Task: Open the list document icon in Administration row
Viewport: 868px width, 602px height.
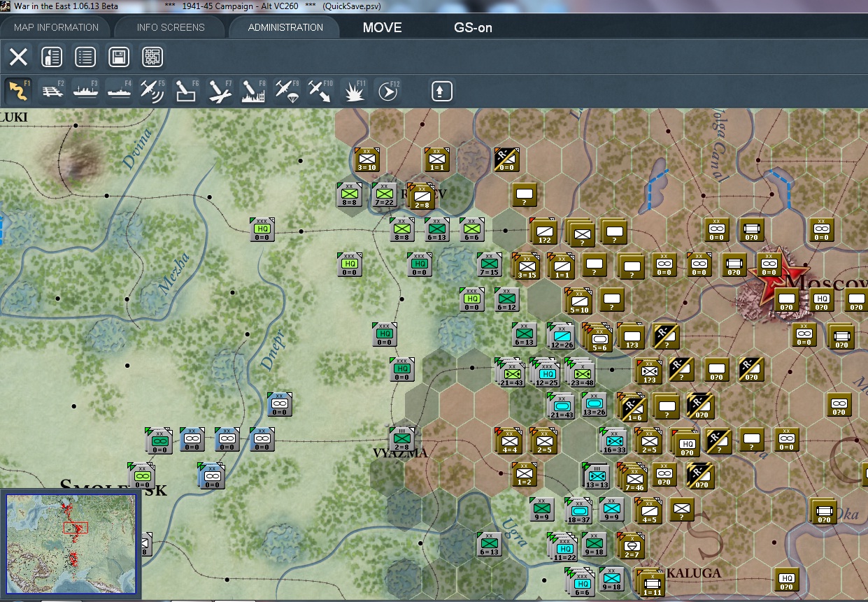Action: click(x=85, y=57)
